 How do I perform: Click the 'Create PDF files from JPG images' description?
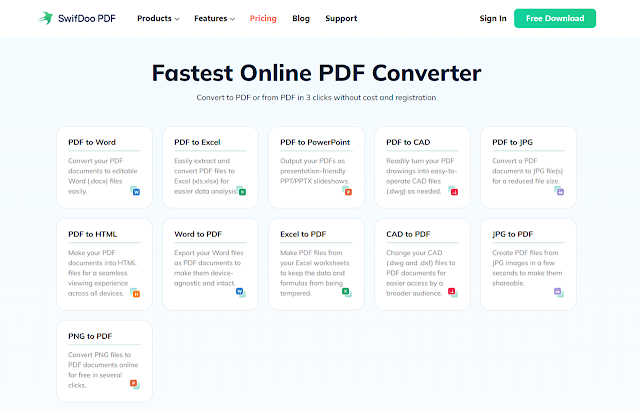tap(527, 268)
